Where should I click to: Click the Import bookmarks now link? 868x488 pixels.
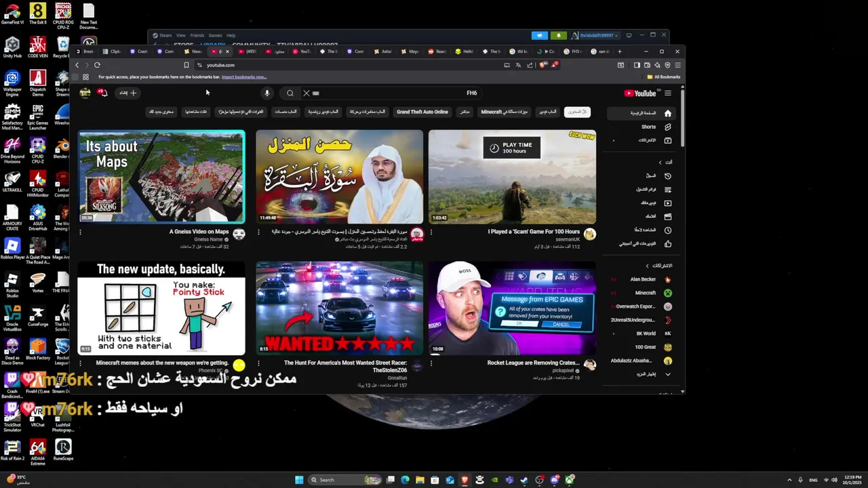pos(243,77)
